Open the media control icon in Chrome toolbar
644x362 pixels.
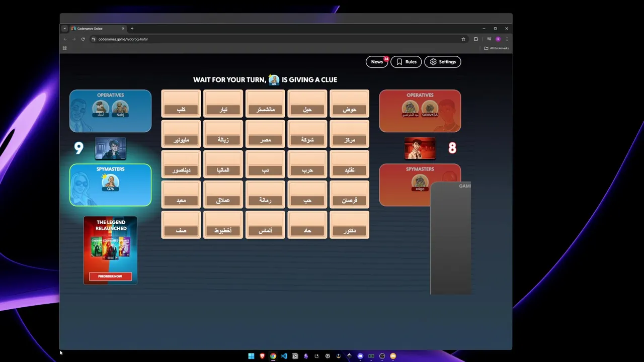[x=489, y=39]
